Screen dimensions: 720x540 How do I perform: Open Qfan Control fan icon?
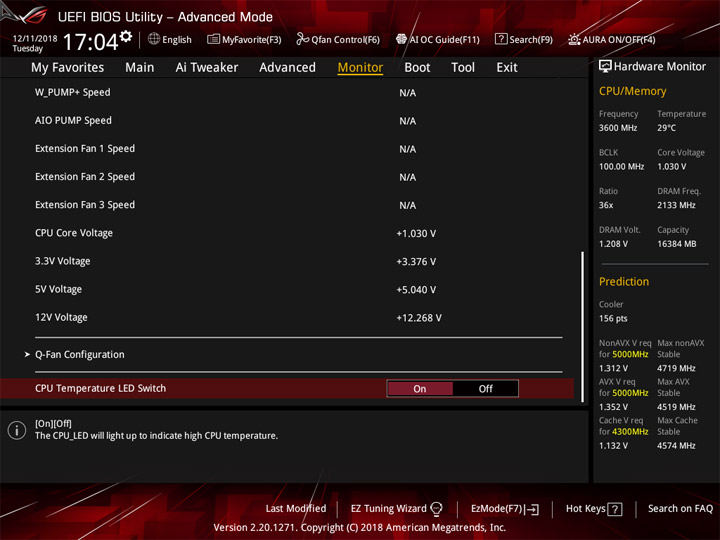[x=302, y=39]
